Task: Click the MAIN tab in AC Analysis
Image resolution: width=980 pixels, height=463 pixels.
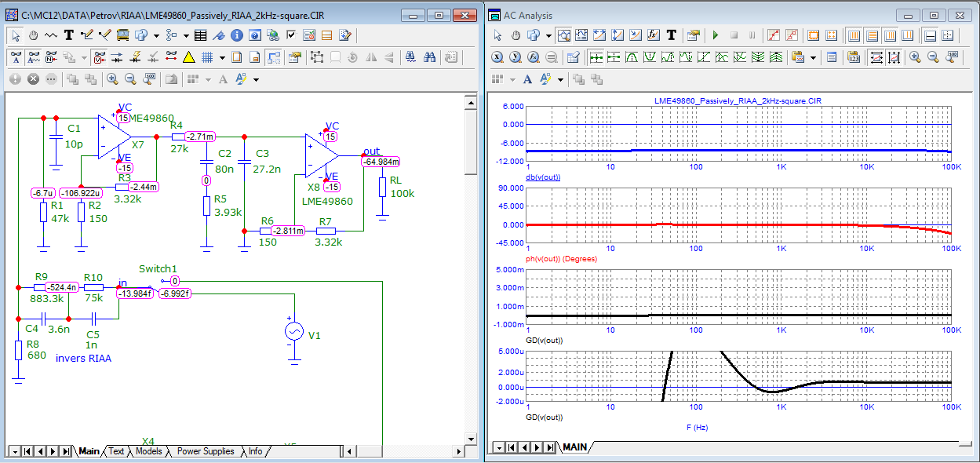Action: 574,447
